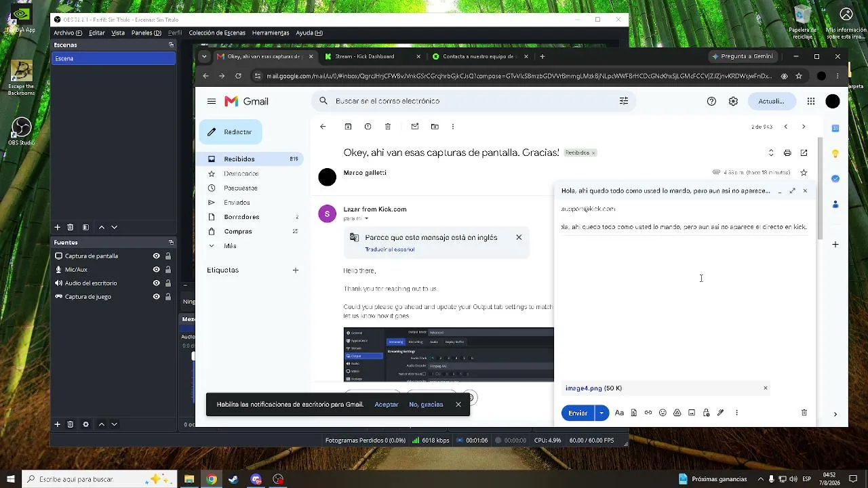The width and height of the screenshot is (868, 488).
Task: Archive the open Gmail conversation
Action: [348, 127]
